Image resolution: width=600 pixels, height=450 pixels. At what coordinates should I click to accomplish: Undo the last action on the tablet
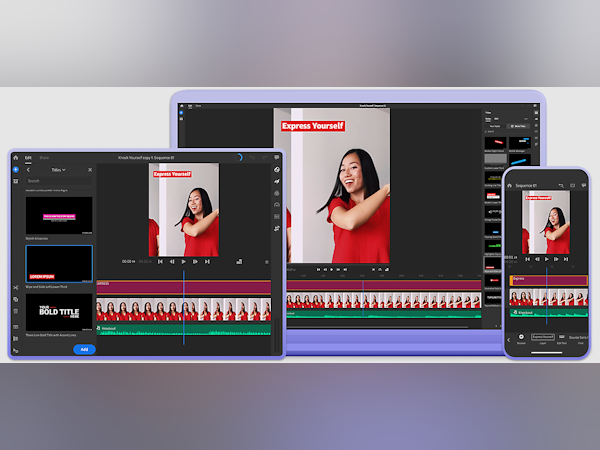tap(252, 158)
